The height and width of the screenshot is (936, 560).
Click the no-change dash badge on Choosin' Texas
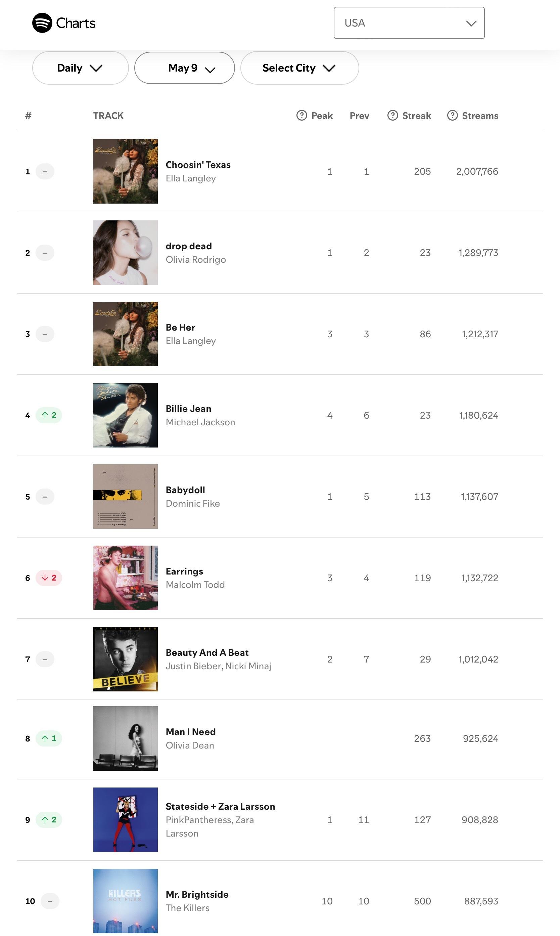pos(45,171)
